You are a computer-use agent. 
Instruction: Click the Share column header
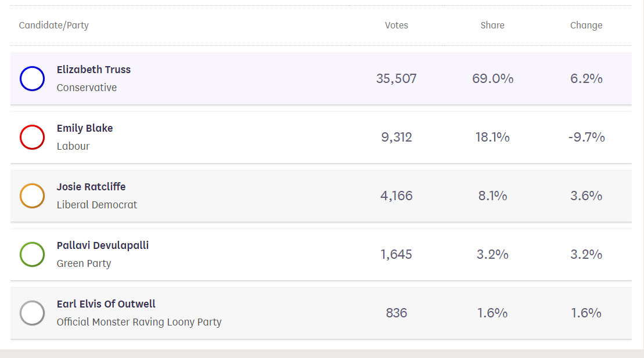click(492, 26)
